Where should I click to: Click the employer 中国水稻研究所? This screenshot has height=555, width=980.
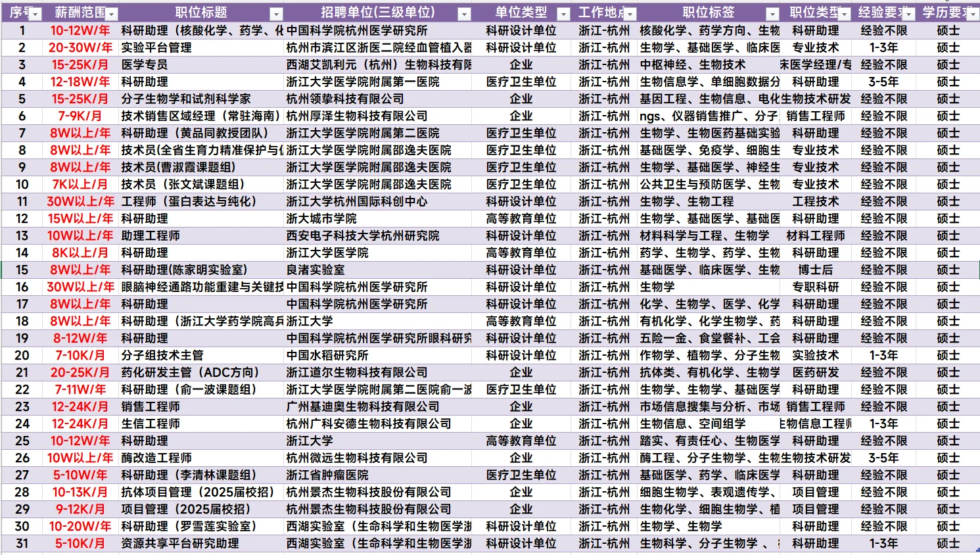[327, 355]
